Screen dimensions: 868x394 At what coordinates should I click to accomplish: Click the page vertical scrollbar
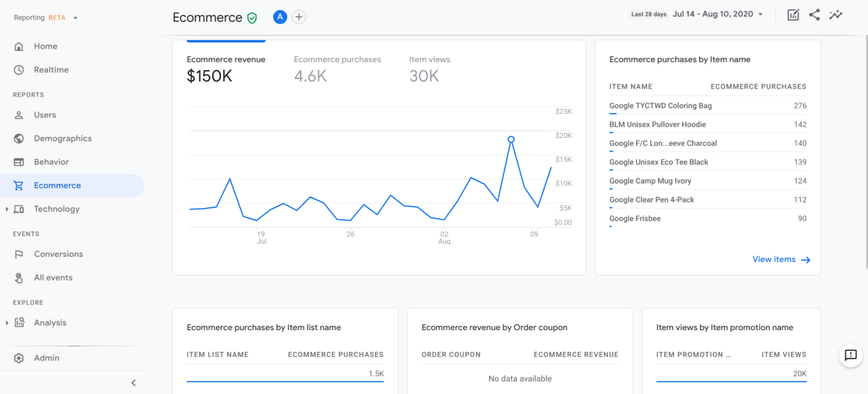tap(866, 152)
